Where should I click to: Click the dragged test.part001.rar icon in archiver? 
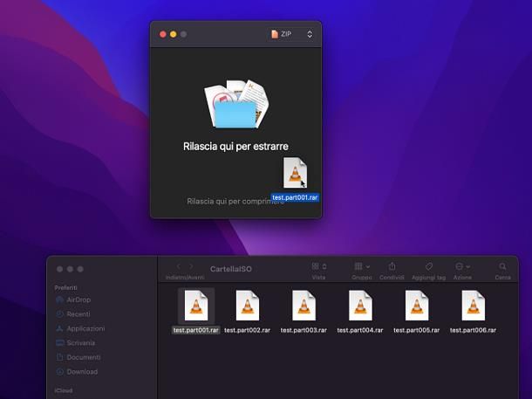point(295,173)
